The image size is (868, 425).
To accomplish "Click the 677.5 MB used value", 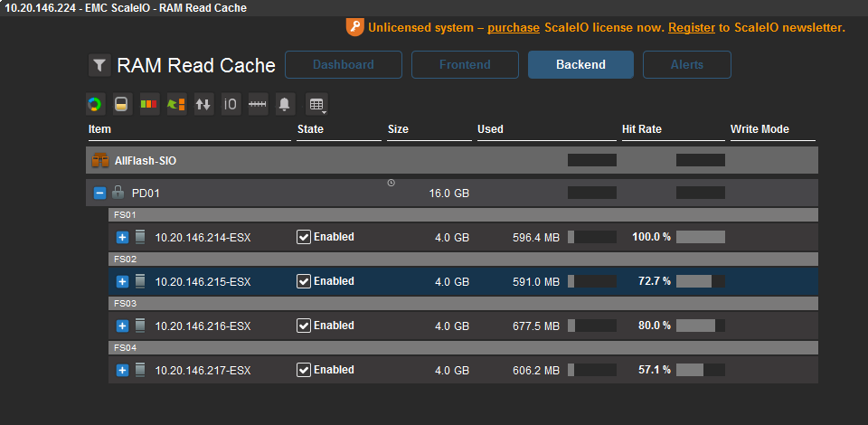I will [x=536, y=326].
